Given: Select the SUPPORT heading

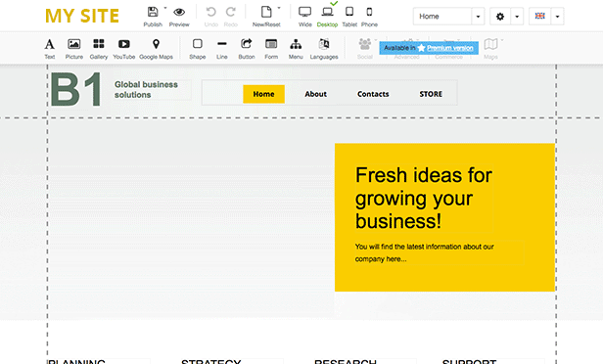Looking at the screenshot, I should tap(469, 361).
